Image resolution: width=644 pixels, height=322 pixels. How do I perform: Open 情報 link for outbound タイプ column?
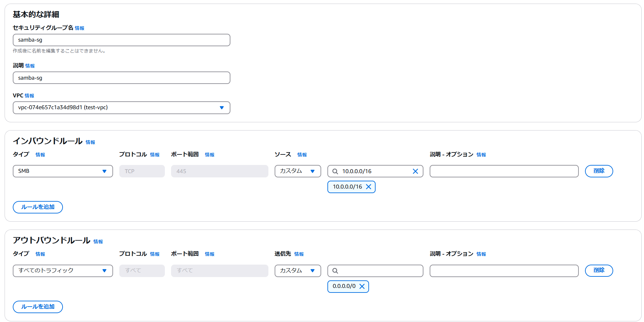click(40, 254)
